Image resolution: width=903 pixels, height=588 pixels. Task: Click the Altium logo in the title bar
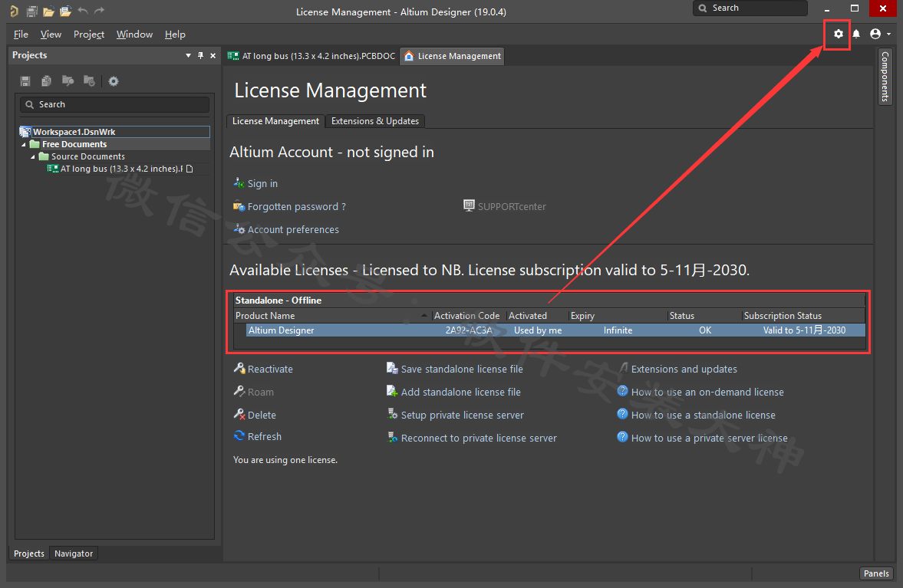14,11
